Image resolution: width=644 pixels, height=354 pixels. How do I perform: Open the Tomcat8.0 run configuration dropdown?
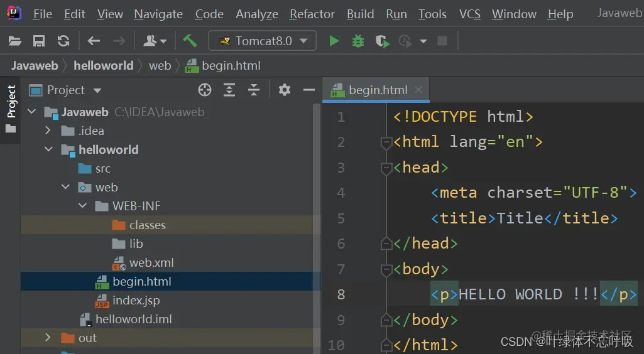(x=263, y=41)
